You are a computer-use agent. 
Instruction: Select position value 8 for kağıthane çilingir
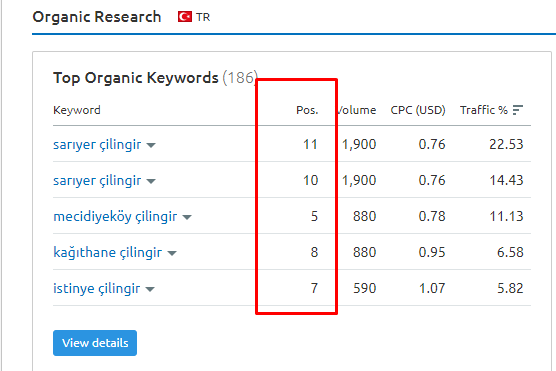(314, 253)
